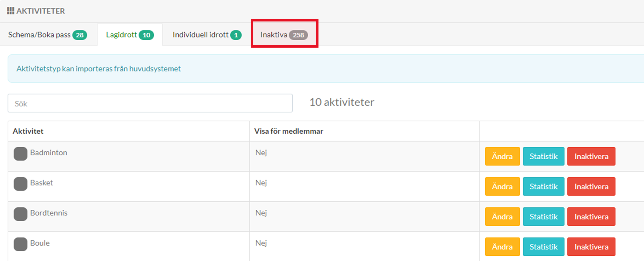644x261 pixels.
Task: Click Basket's gray activity icon
Action: (x=20, y=184)
